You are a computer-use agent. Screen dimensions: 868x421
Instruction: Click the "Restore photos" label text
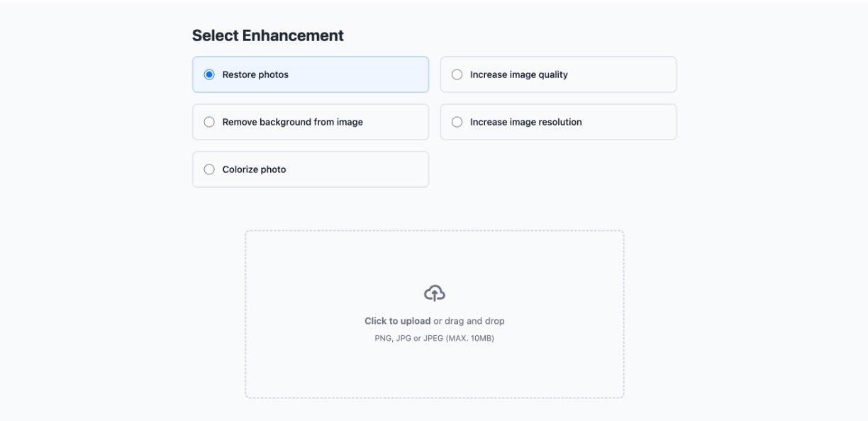(x=255, y=74)
